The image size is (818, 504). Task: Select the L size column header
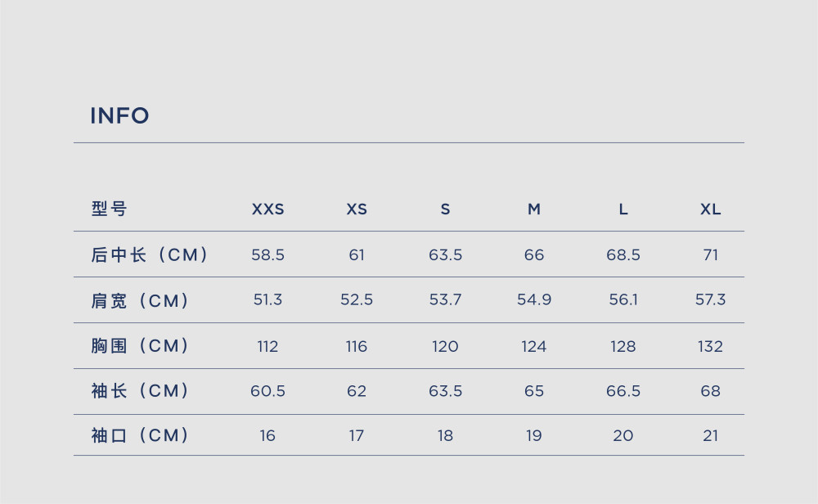pyautogui.click(x=622, y=209)
